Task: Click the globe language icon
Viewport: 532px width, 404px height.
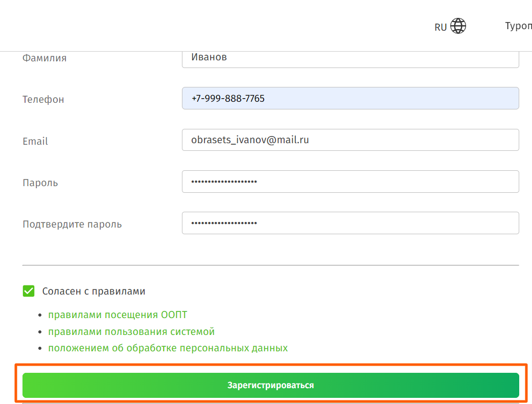Action: 458,26
